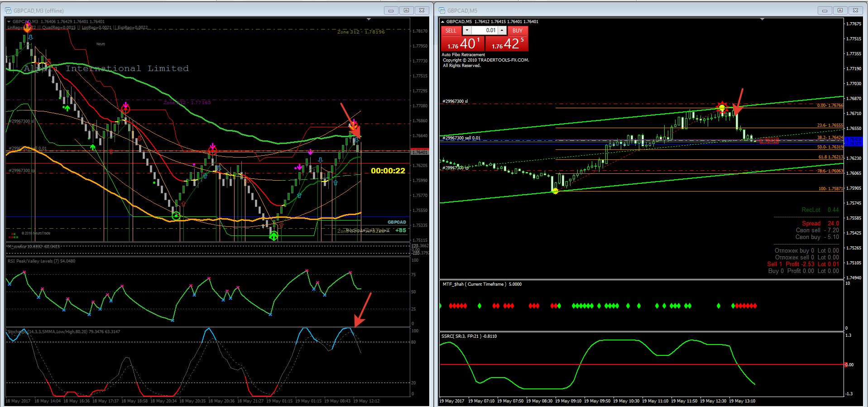
Task: Select the green circled up-arrow at M3 chart's lowest low
Action: coord(273,236)
